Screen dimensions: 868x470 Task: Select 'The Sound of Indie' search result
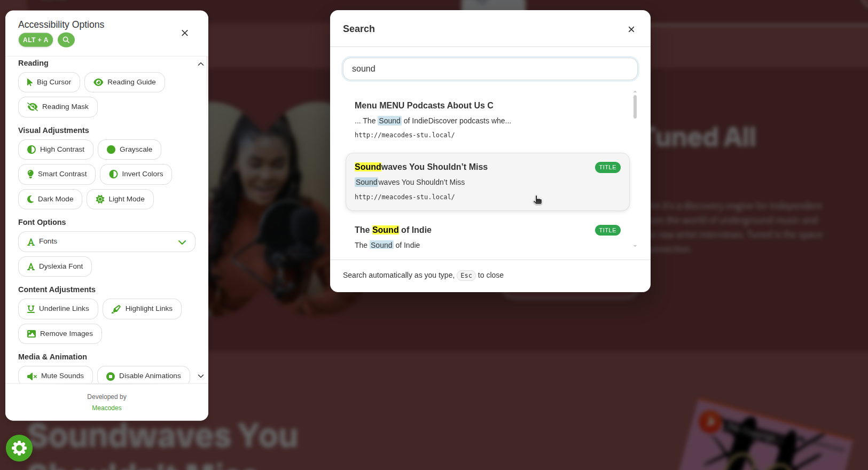coord(488,237)
